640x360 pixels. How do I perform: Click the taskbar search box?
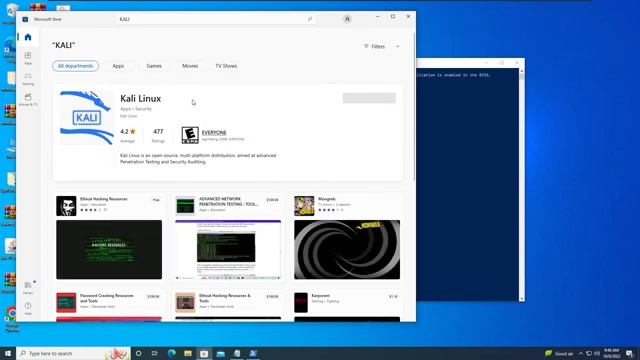point(73,353)
